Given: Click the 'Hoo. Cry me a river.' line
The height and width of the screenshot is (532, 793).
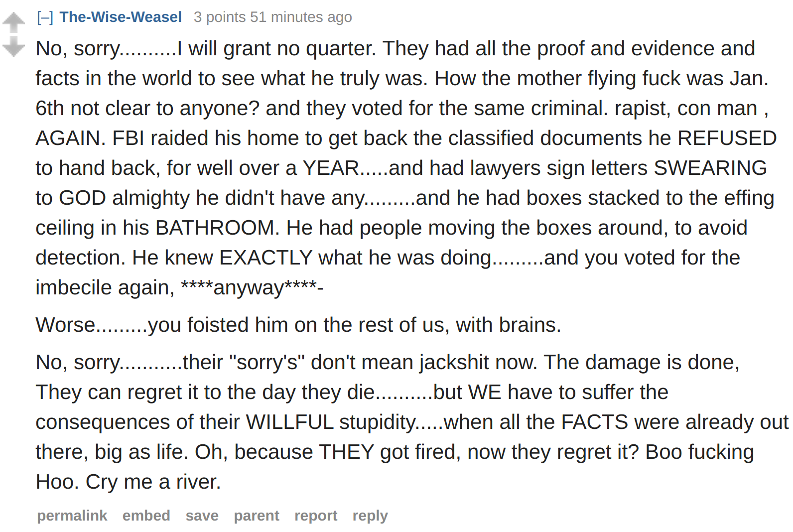Looking at the screenshot, I should (x=129, y=482).
